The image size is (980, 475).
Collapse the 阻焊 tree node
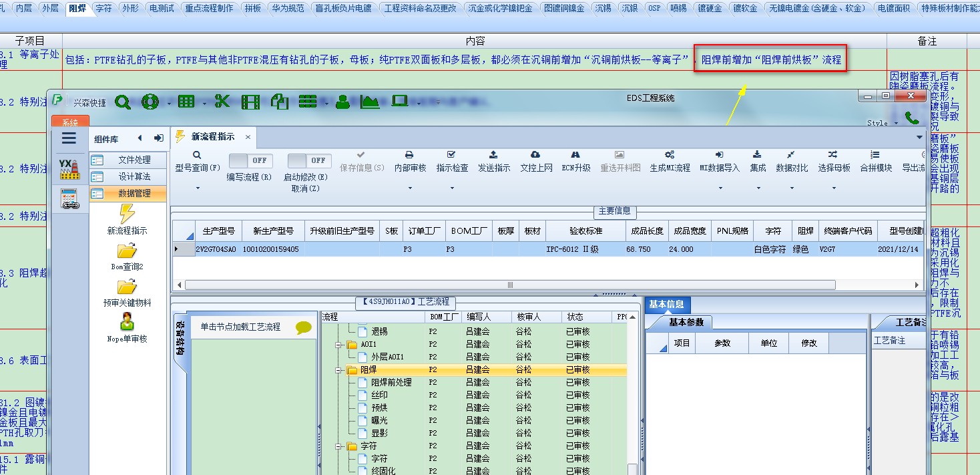pos(339,370)
